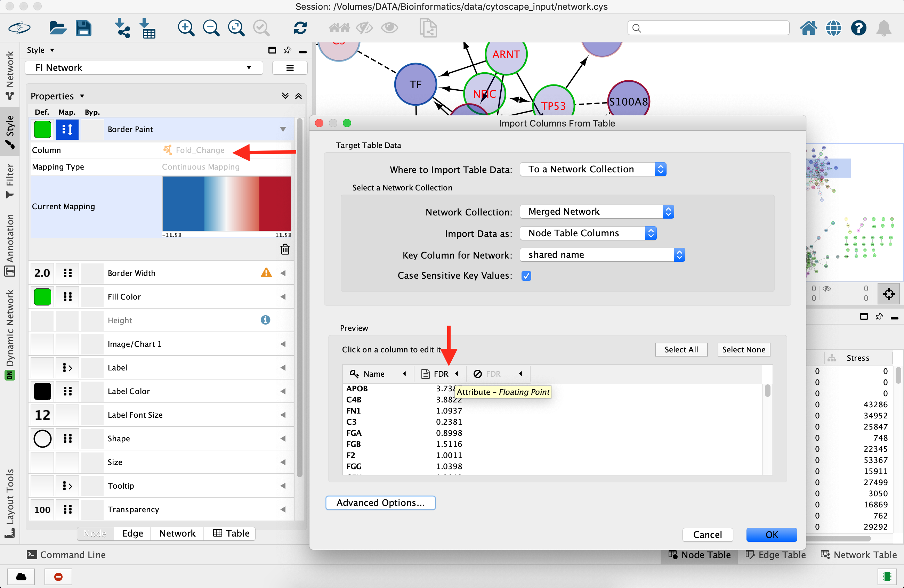Open session file via folder icon

point(58,28)
